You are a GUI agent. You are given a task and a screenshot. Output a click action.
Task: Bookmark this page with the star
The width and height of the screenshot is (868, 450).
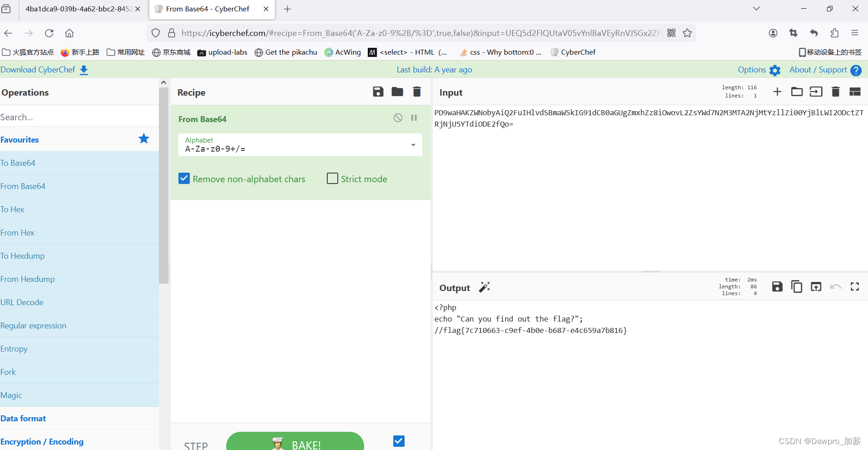[687, 33]
